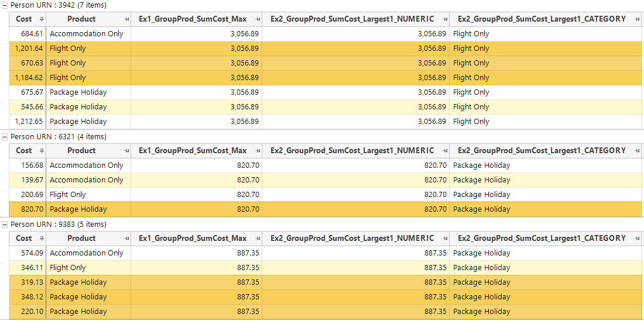Click the Largest1_CATEGORY cell in the 1,184.62 row

point(546,78)
